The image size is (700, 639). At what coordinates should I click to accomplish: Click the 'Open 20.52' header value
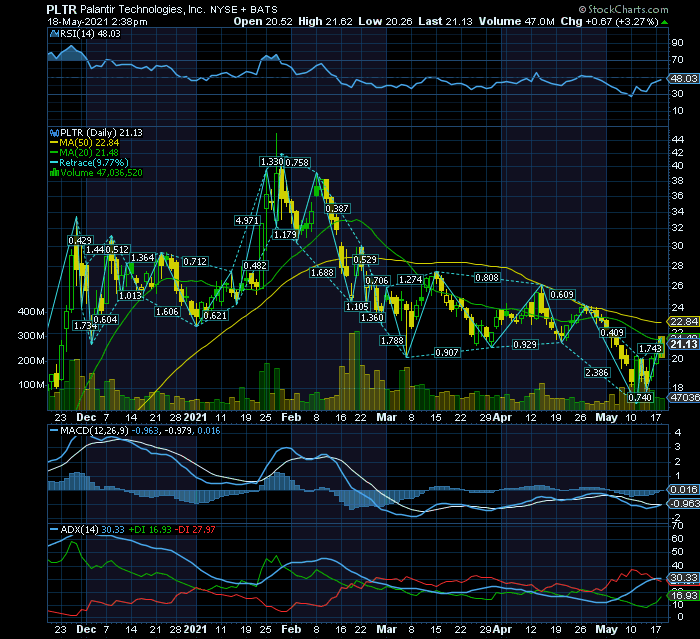pyautogui.click(x=263, y=21)
